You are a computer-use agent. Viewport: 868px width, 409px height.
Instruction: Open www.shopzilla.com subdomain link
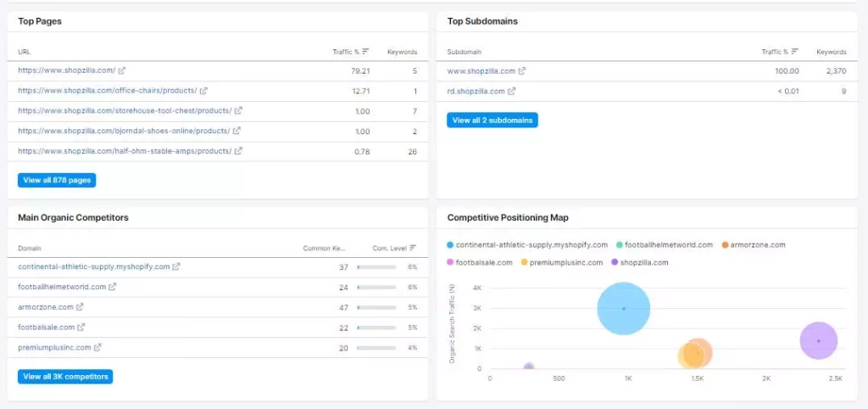(481, 71)
